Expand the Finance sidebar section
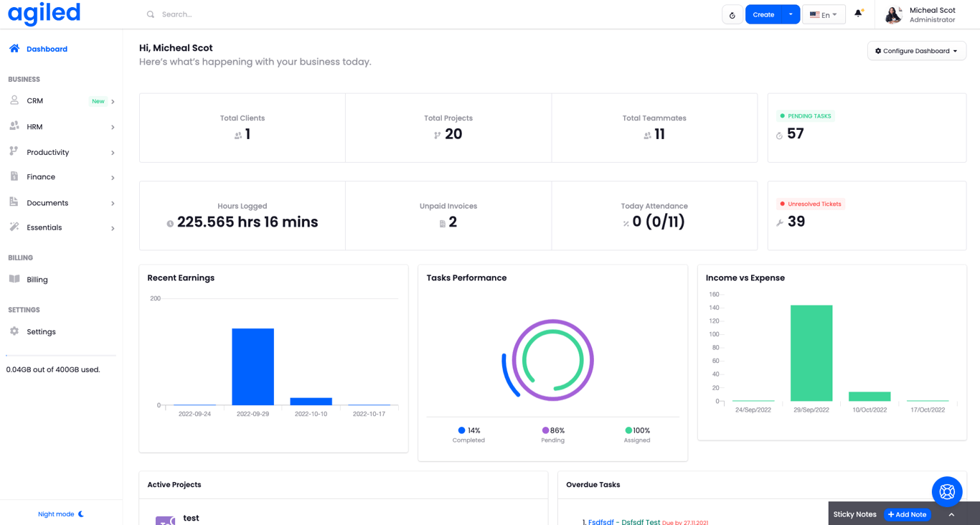Image resolution: width=980 pixels, height=525 pixels. coord(62,177)
